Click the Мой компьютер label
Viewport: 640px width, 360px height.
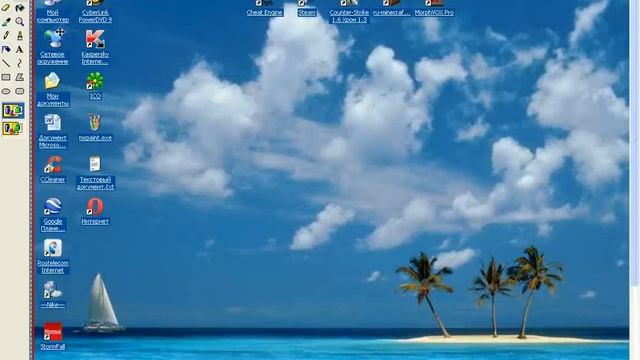[53, 16]
